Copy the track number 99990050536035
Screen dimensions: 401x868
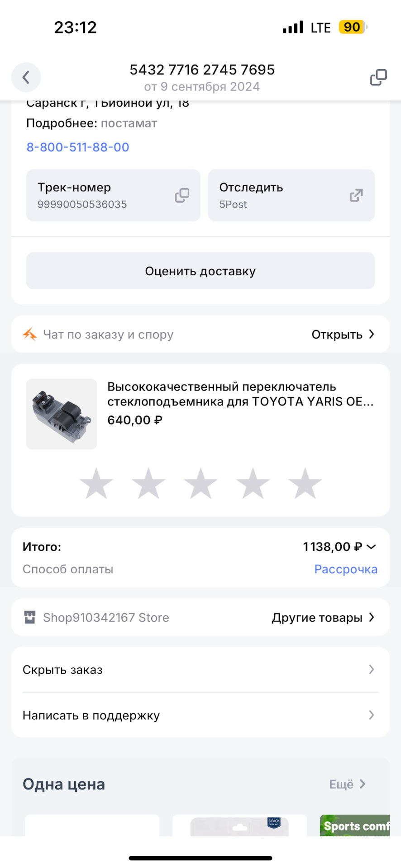pos(182,195)
